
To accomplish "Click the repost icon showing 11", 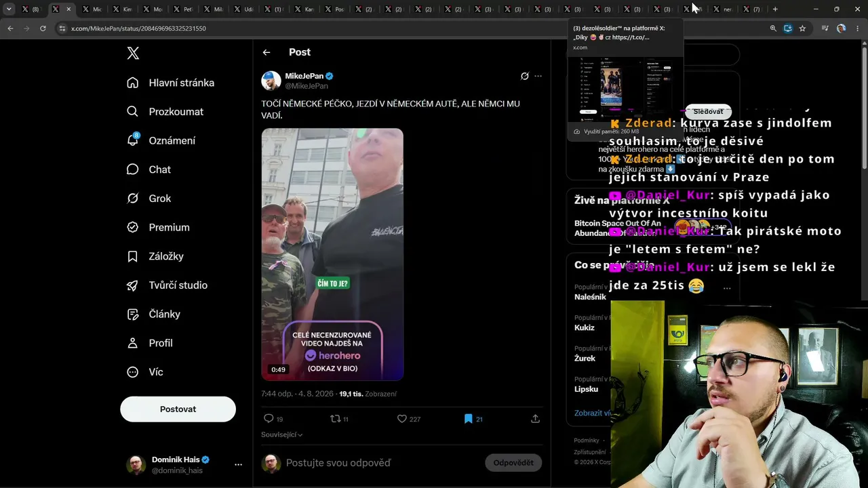I will [x=335, y=419].
